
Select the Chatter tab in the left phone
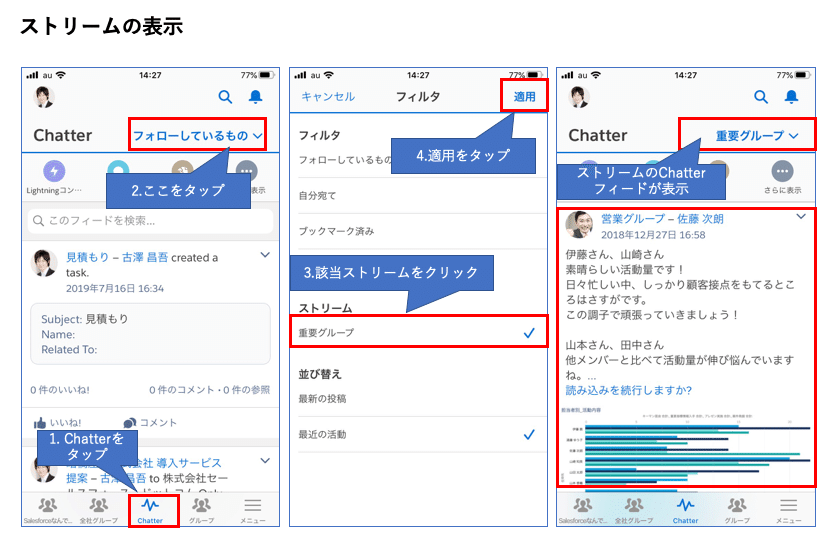pos(150,511)
